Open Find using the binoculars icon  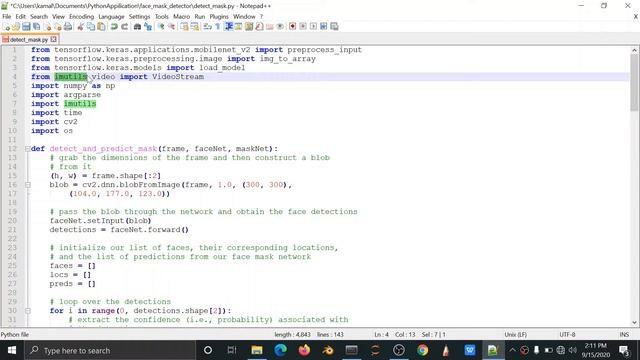[137, 27]
